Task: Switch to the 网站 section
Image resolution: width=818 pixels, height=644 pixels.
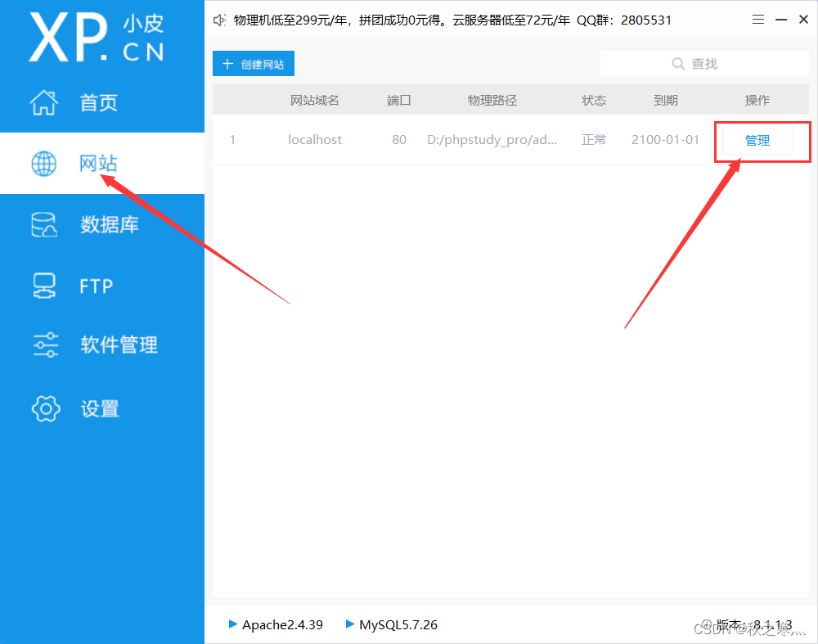Action: point(98,163)
